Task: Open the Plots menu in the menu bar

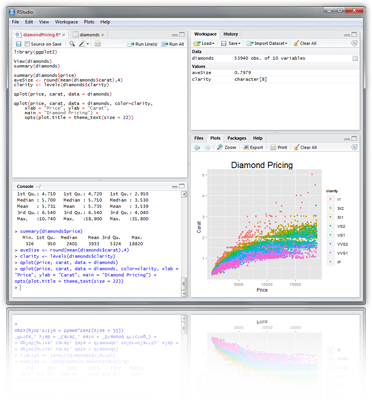Action: [x=89, y=22]
